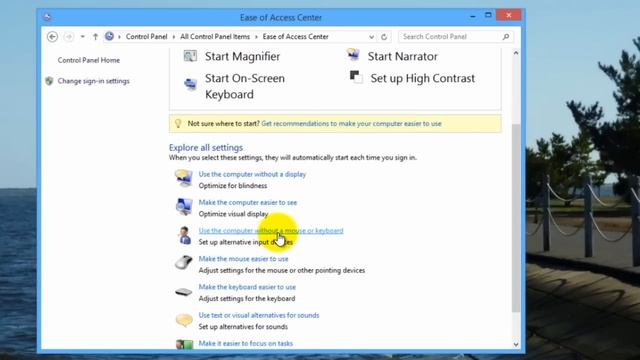Open Make the computer easier to see
The height and width of the screenshot is (360, 640).
click(x=248, y=202)
